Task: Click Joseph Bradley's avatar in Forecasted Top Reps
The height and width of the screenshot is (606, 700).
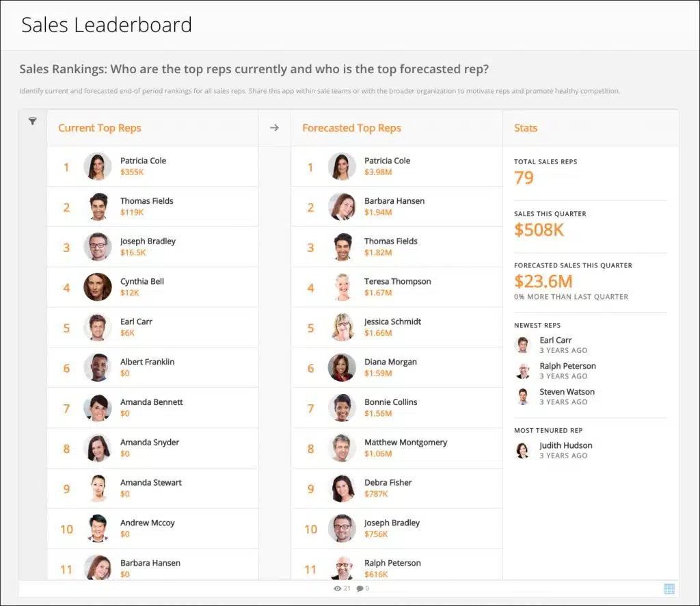Action: (342, 528)
